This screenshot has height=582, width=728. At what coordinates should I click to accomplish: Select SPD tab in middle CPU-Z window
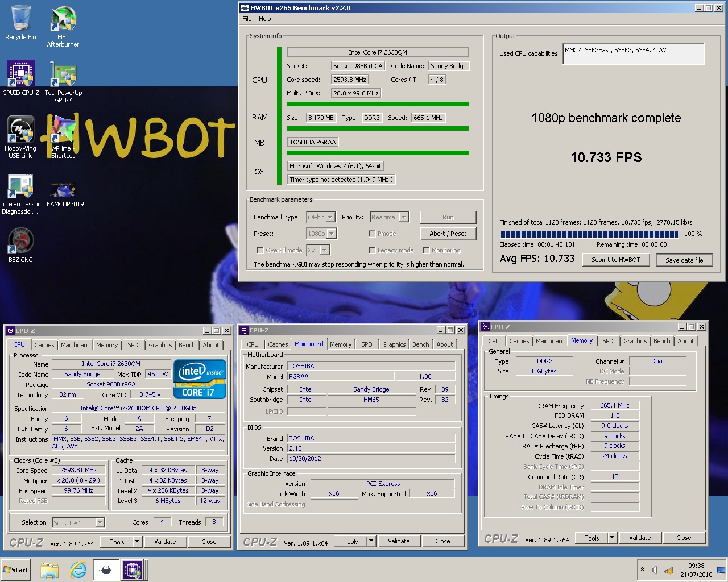[367, 344]
